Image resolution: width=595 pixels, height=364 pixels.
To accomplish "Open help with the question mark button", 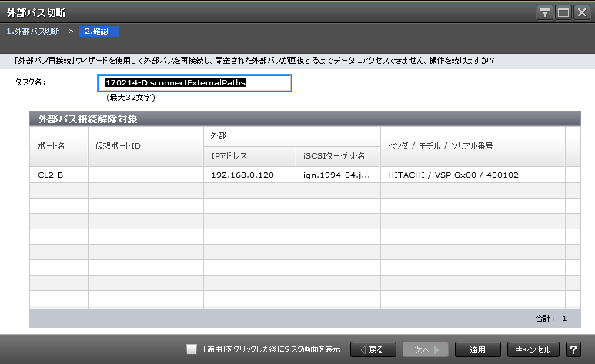I will point(573,349).
